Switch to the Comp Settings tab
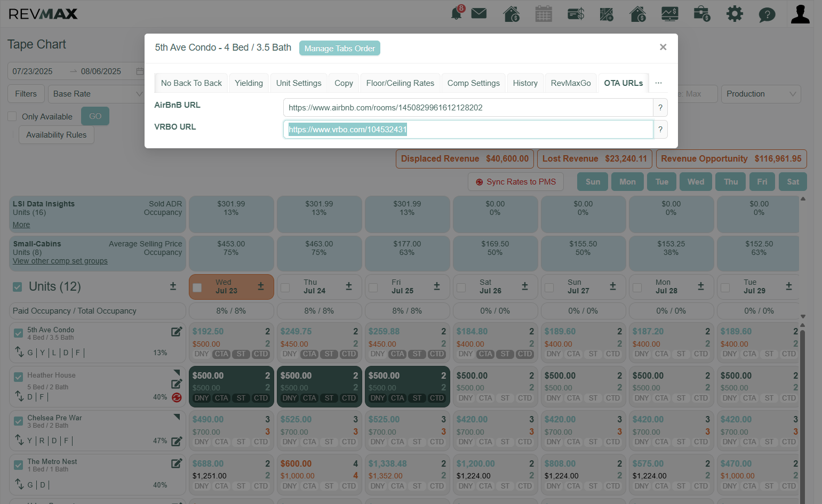 [x=474, y=83]
